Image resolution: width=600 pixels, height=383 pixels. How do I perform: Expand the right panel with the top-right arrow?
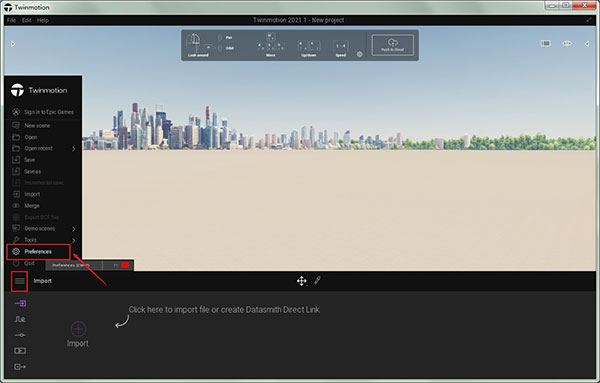(587, 44)
